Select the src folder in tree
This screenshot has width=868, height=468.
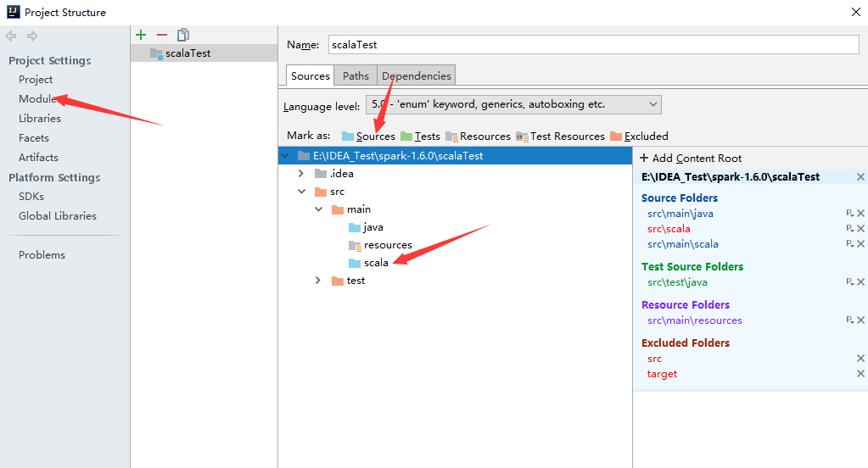point(329,192)
